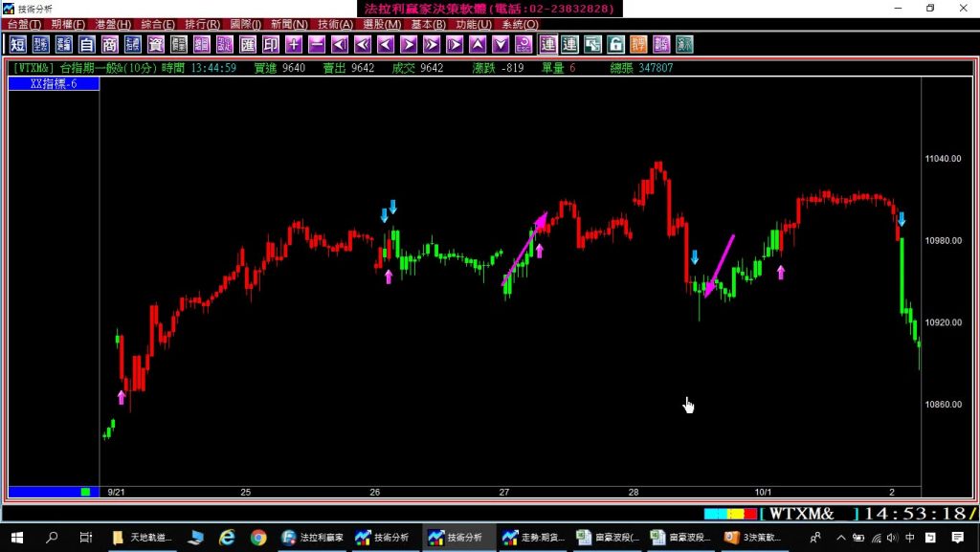Open Google Chrome from the taskbar
This screenshot has height=552, width=980.
258,538
